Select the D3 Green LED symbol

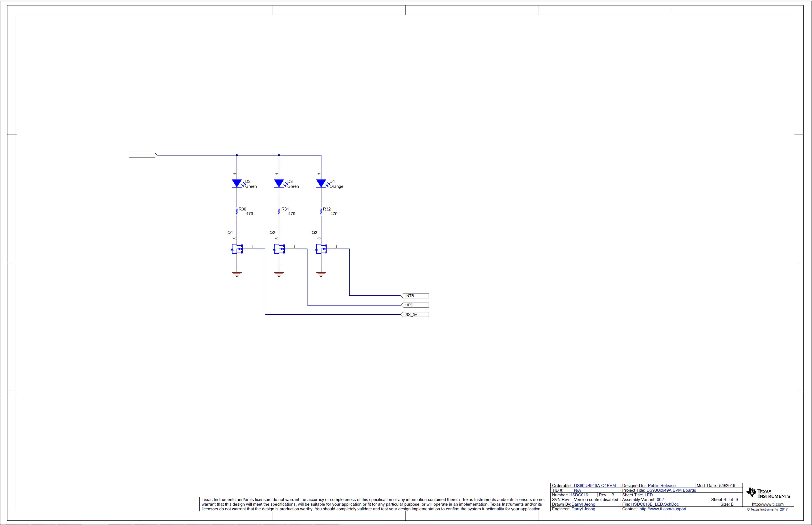tap(279, 183)
